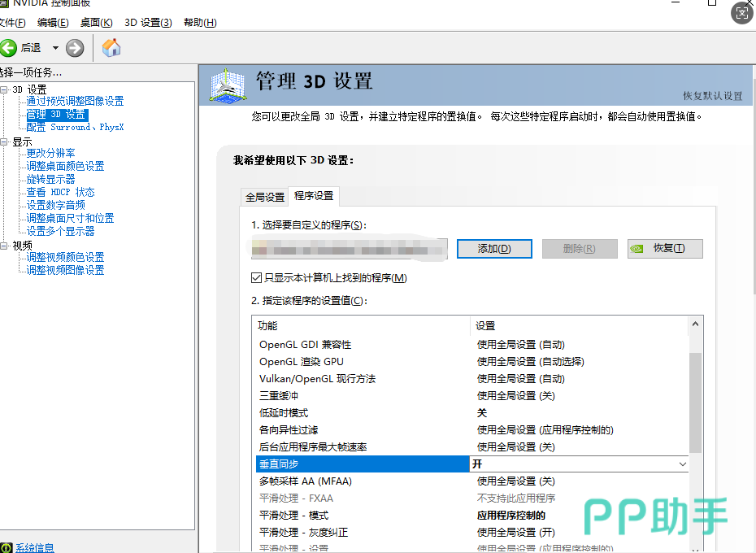The image size is (756, 553).
Task: Open the Back history dropdown arrow
Action: coord(55,48)
